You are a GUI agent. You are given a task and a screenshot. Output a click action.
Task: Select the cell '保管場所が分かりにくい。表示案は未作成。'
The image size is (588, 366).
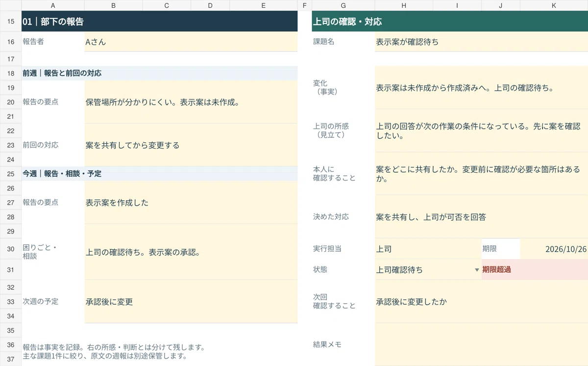(191, 102)
